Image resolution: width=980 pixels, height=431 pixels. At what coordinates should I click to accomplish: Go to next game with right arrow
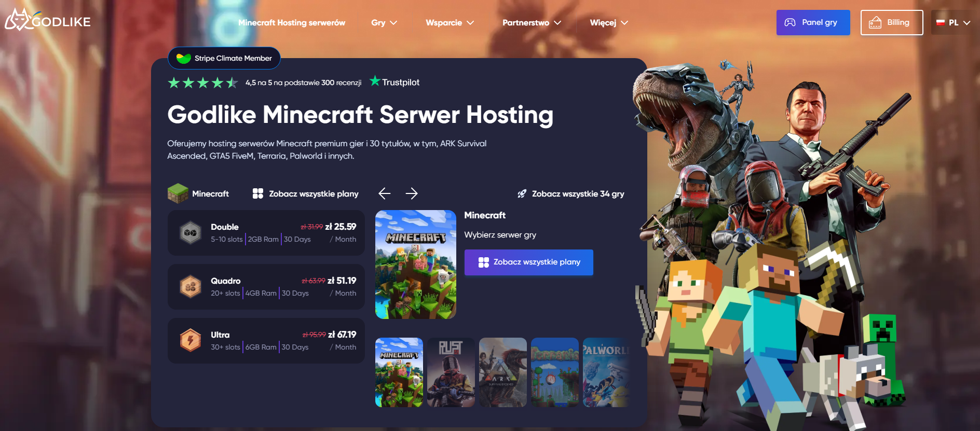coord(412,193)
